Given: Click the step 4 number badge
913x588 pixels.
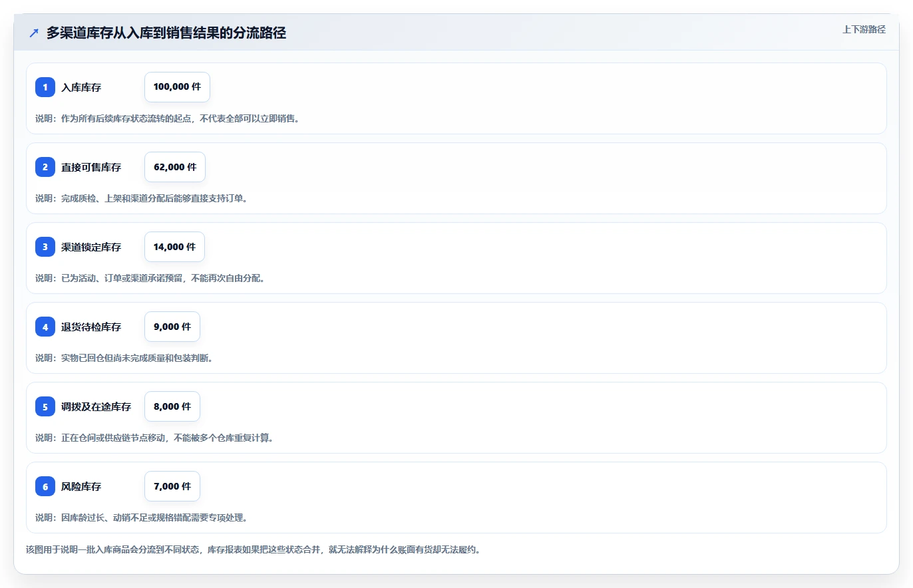Looking at the screenshot, I should pos(45,327).
